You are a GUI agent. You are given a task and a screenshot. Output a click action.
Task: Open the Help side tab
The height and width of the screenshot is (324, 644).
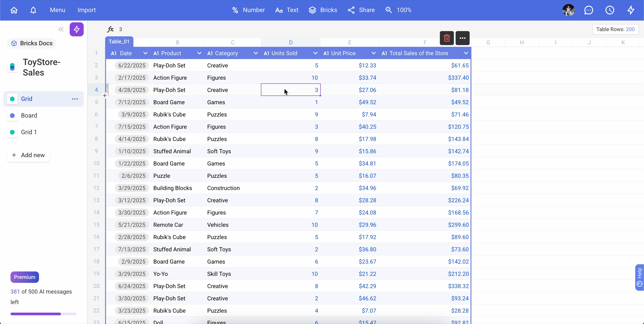coord(639,277)
